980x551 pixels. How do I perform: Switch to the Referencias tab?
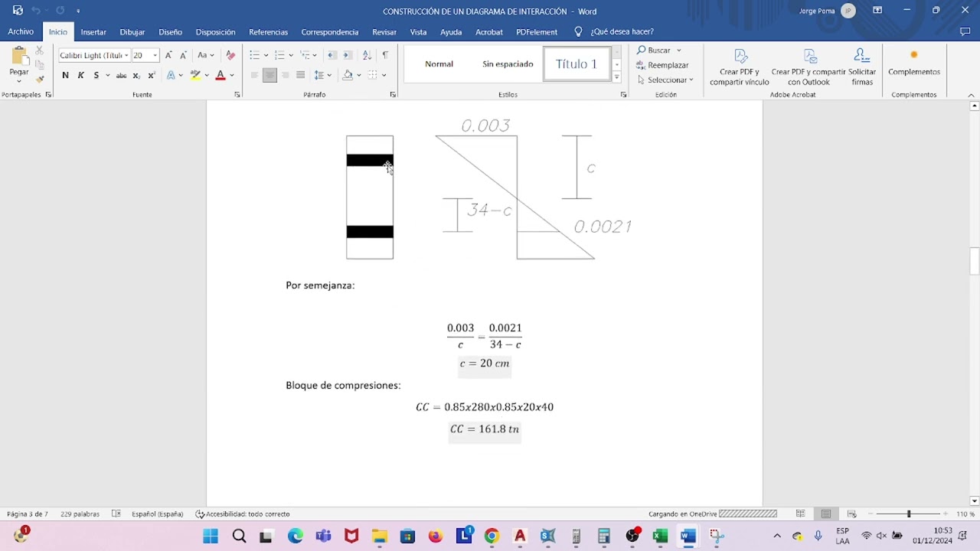(268, 32)
